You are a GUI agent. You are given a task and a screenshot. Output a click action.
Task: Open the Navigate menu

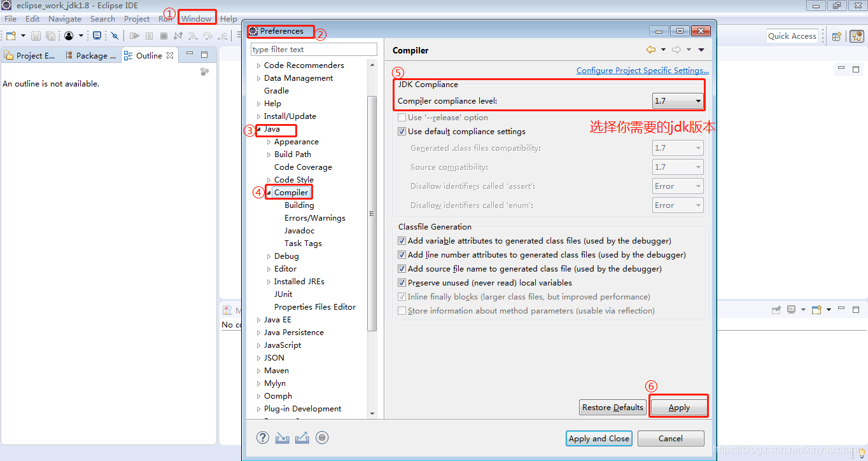[65, 19]
